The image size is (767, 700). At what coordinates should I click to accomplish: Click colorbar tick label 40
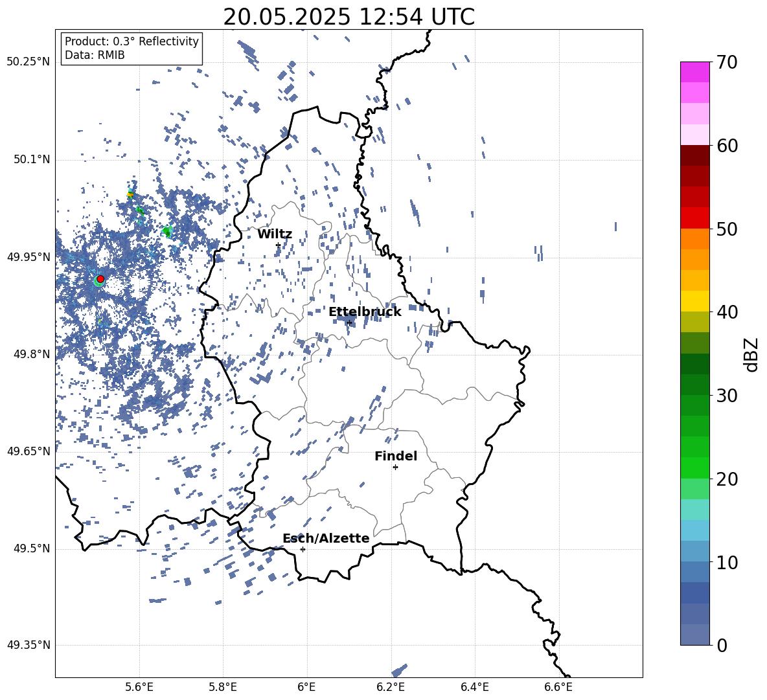coord(727,312)
